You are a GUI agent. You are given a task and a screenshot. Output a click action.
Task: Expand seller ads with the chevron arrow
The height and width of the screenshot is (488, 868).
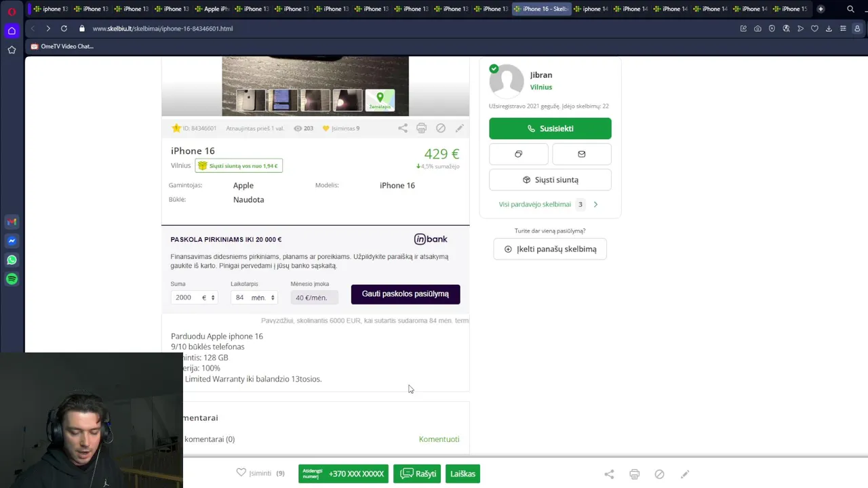595,204
